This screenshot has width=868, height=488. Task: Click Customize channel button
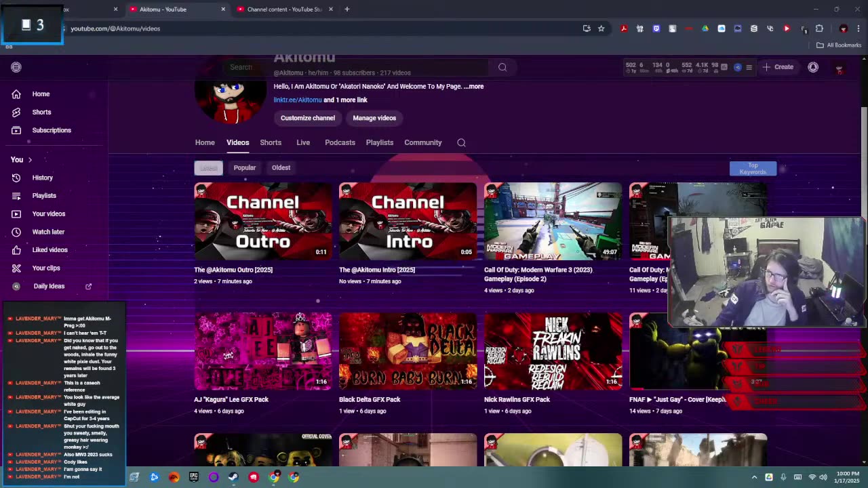(x=308, y=118)
